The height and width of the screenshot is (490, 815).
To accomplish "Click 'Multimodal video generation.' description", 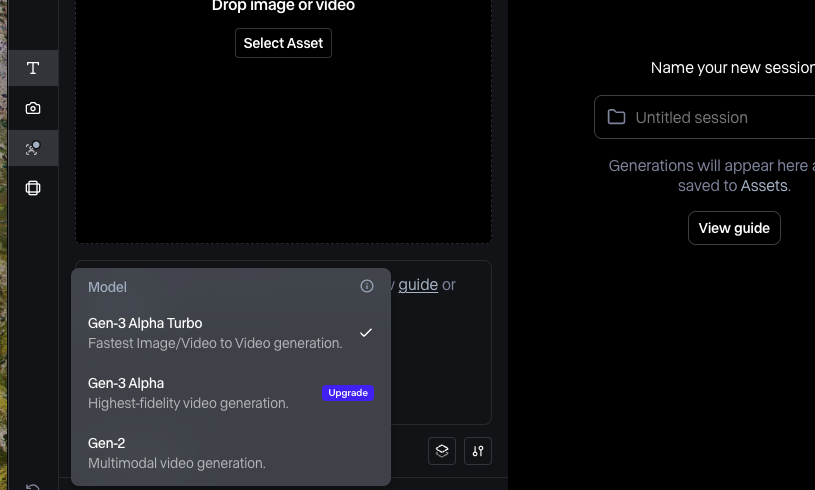I will pos(177,463).
